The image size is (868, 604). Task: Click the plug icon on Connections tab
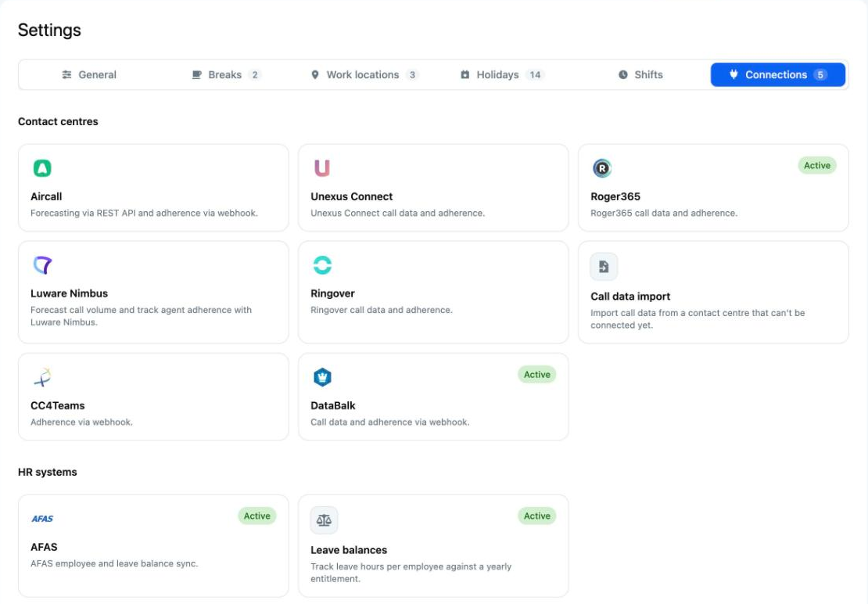click(x=733, y=74)
